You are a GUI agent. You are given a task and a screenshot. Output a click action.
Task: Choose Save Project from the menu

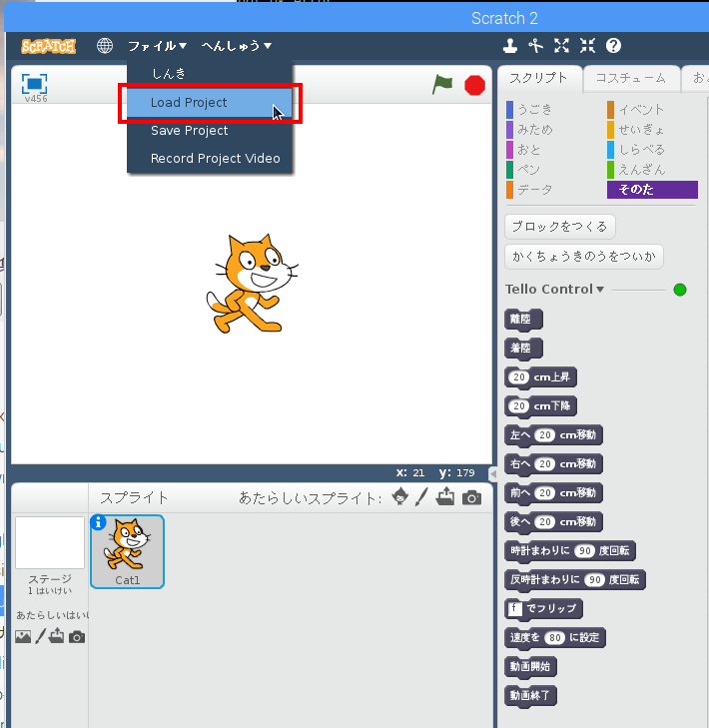point(210,131)
